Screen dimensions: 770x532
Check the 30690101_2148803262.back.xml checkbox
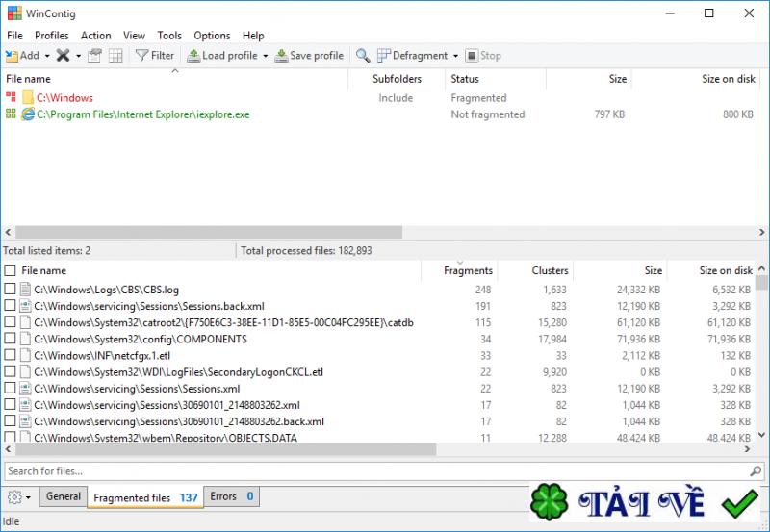(10, 421)
